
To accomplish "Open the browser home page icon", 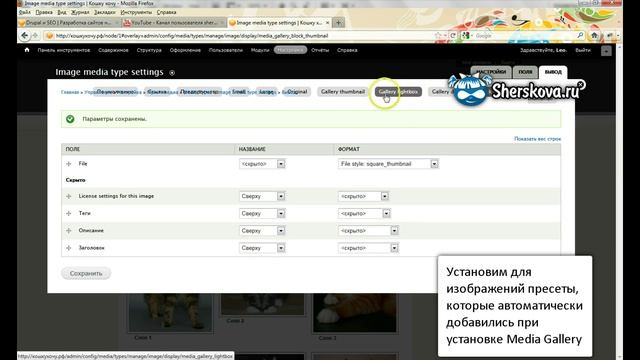I will pyautogui.click(x=594, y=36).
